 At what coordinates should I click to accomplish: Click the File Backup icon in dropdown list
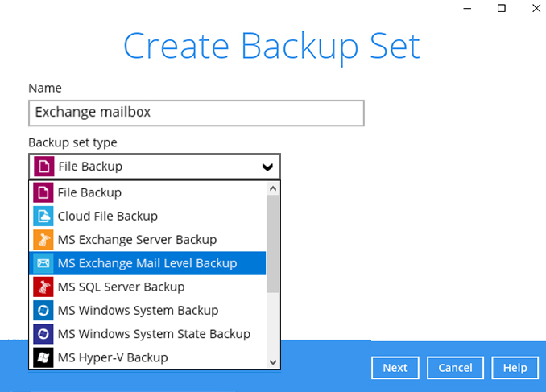43,192
